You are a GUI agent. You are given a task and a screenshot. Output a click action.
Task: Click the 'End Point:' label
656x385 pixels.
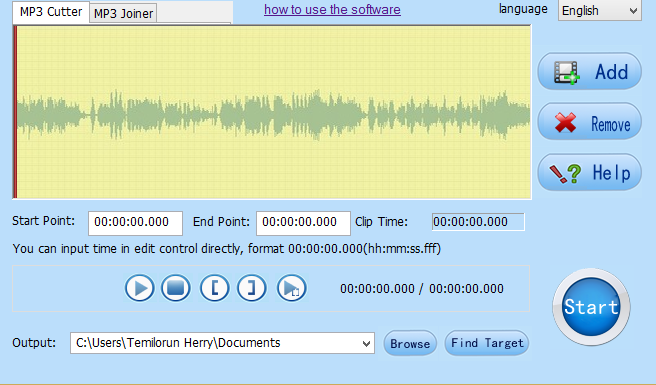point(221,221)
